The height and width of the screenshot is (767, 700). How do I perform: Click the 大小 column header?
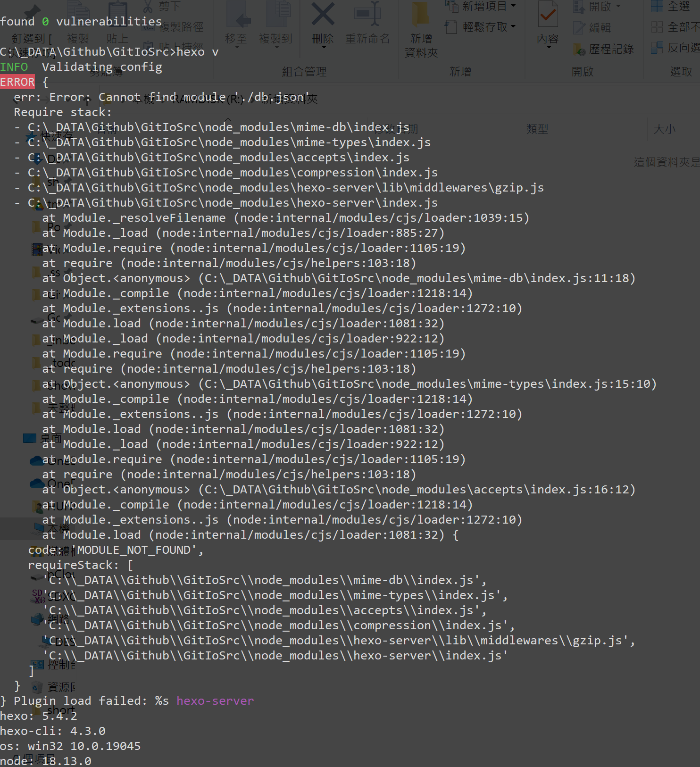click(665, 129)
